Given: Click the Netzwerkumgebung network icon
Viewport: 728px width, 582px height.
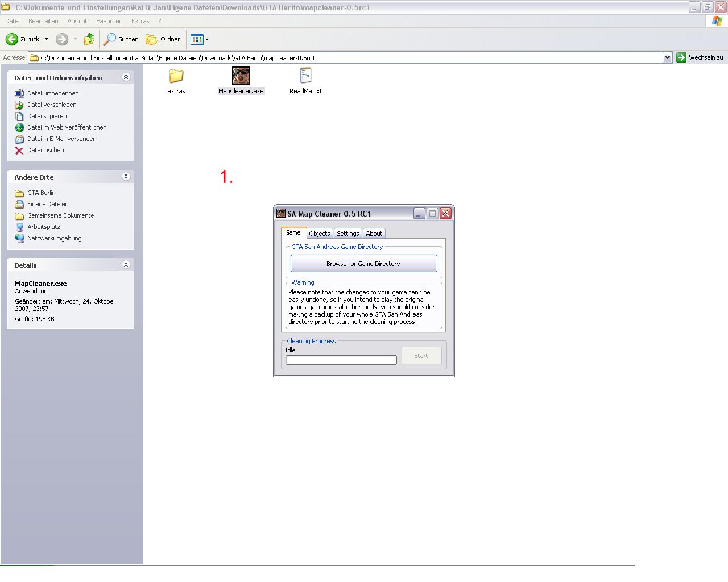Looking at the screenshot, I should tap(19, 239).
